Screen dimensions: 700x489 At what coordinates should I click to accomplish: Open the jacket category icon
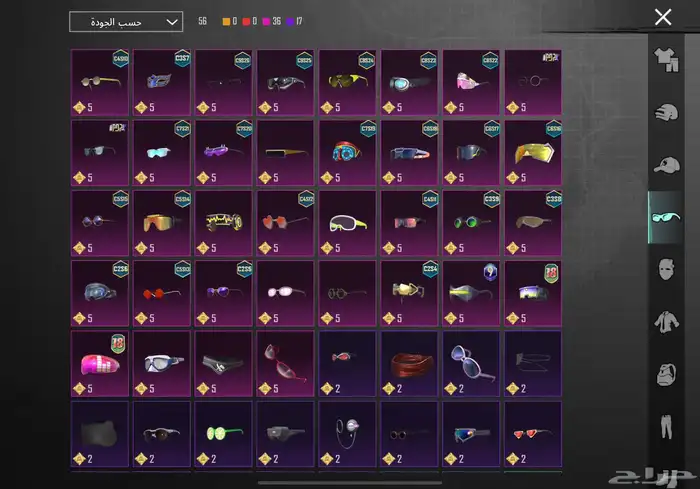click(664, 321)
